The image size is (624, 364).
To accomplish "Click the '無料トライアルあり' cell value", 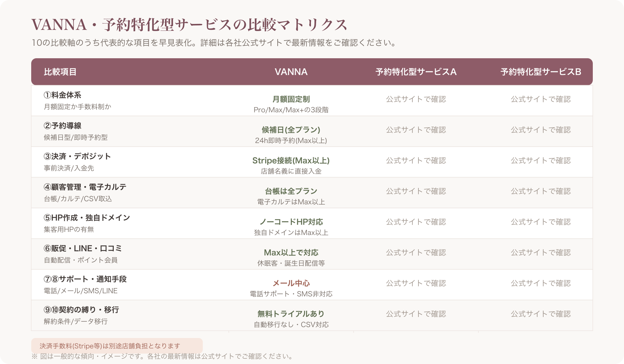I will 291,314.
